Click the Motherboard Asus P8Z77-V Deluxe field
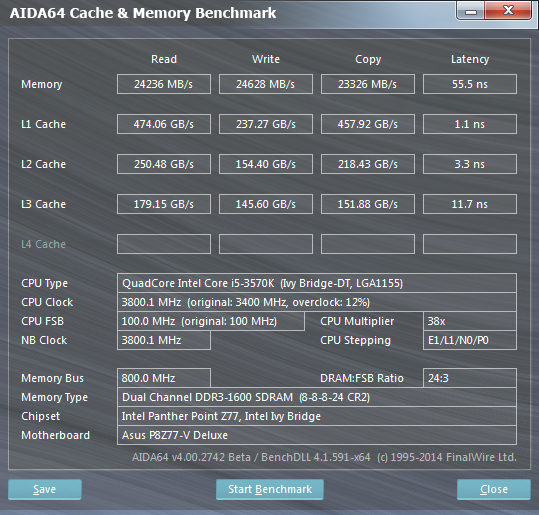Image resolution: width=539 pixels, height=515 pixels. [317, 435]
